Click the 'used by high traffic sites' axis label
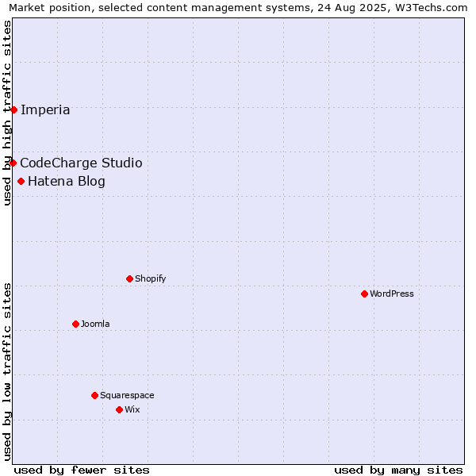 pyautogui.click(x=7, y=113)
